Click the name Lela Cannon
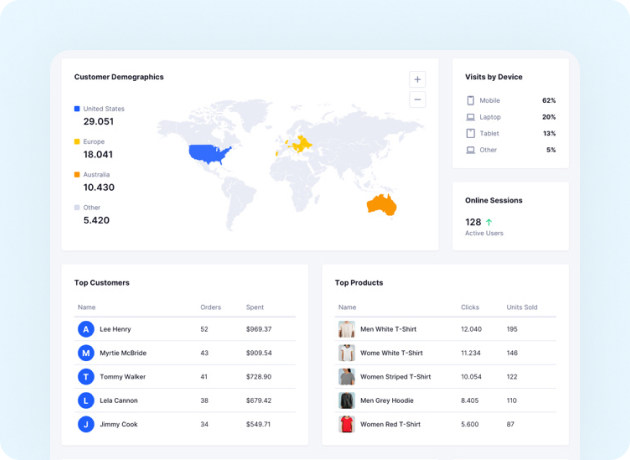Image resolution: width=630 pixels, height=460 pixels. [x=119, y=401]
